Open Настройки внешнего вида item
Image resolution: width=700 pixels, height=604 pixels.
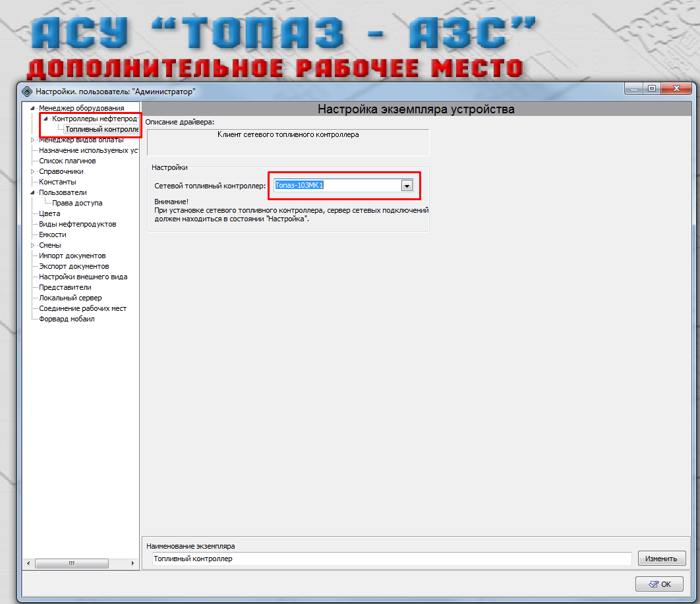83,277
